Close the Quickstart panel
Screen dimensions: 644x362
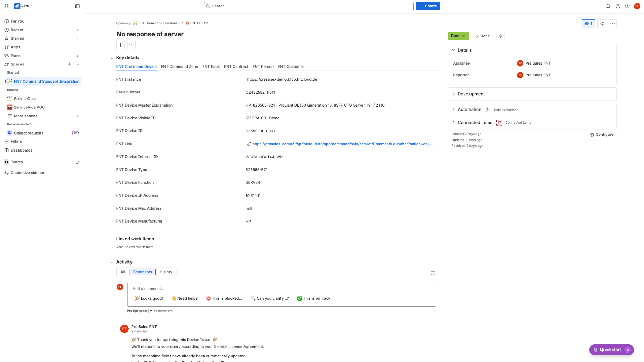pos(628,350)
